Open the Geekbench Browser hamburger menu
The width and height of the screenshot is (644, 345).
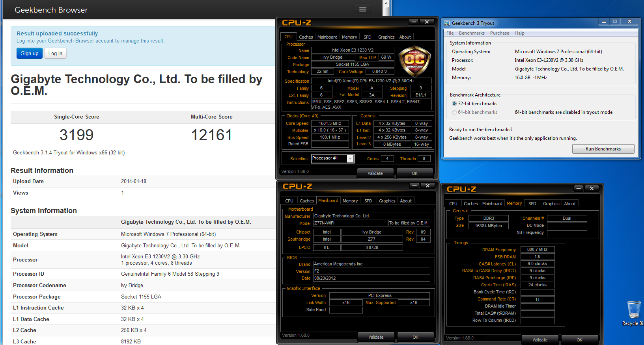[363, 9]
